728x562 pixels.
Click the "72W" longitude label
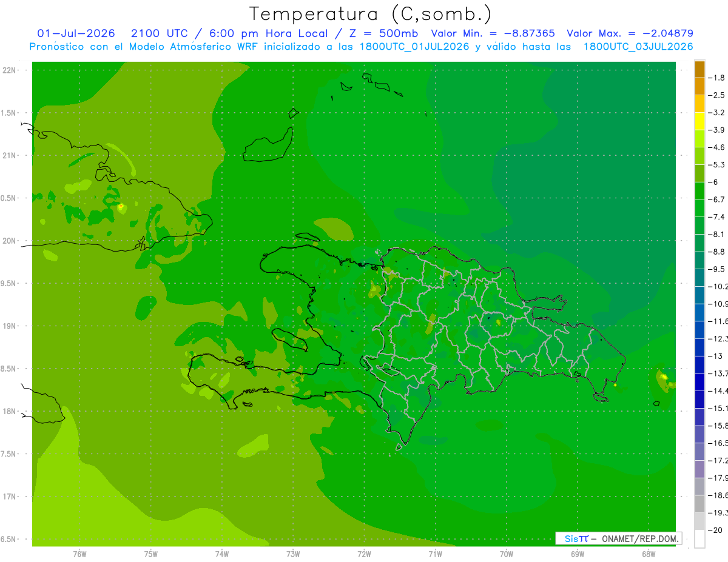tap(364, 554)
